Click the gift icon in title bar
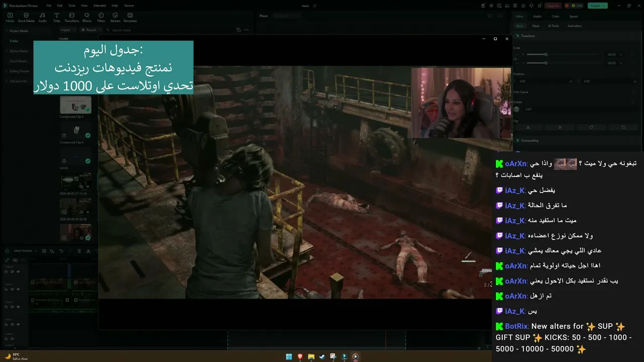Viewport: 644px width, 362px height. point(483,6)
